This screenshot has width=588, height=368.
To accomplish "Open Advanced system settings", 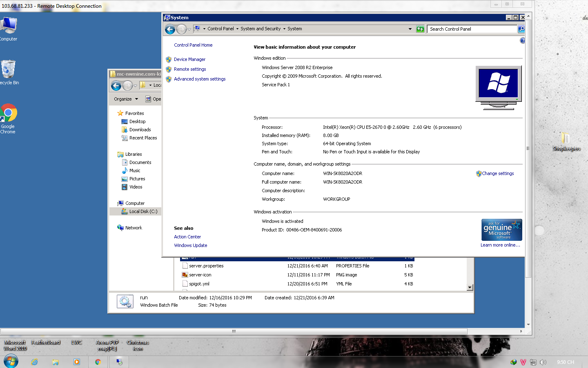I will (199, 79).
